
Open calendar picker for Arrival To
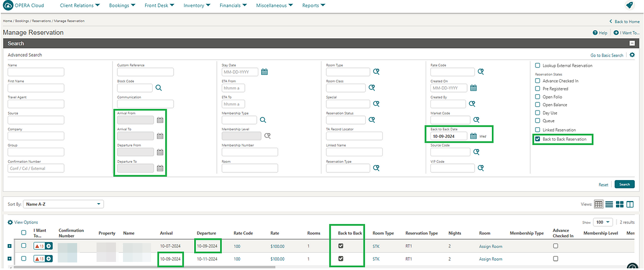coord(160,136)
